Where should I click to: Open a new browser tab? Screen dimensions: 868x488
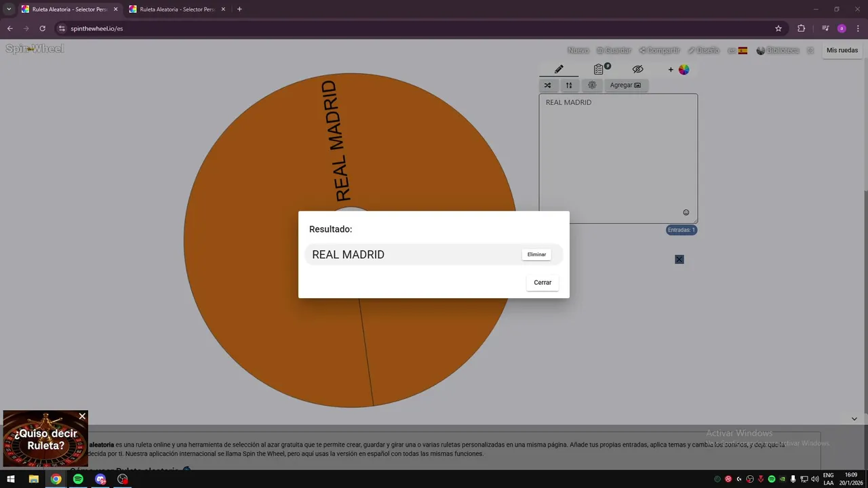239,9
